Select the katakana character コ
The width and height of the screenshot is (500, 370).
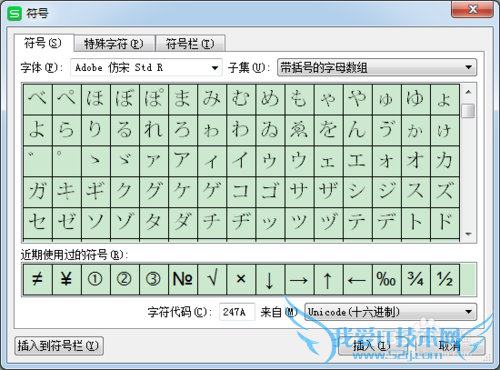(x=241, y=191)
